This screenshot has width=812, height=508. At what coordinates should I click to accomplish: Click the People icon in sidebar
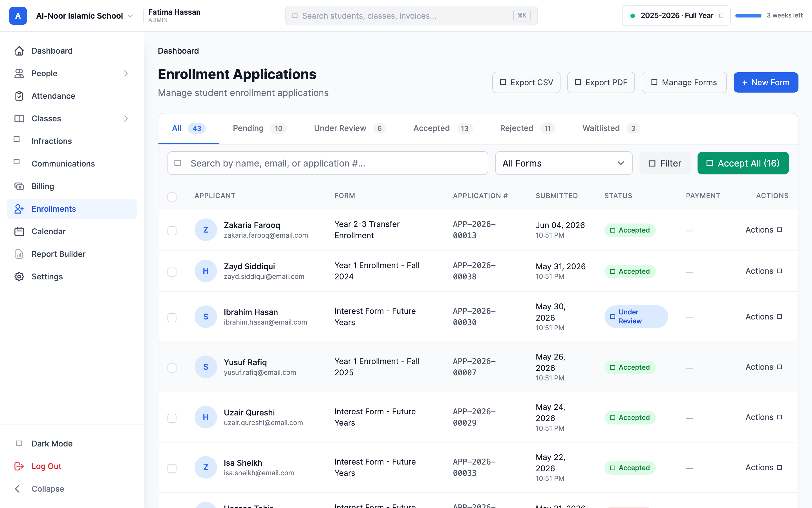[19, 73]
